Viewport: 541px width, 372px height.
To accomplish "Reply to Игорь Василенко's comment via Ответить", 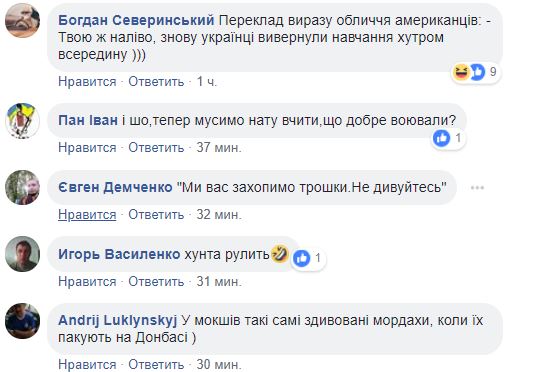I will [156, 282].
